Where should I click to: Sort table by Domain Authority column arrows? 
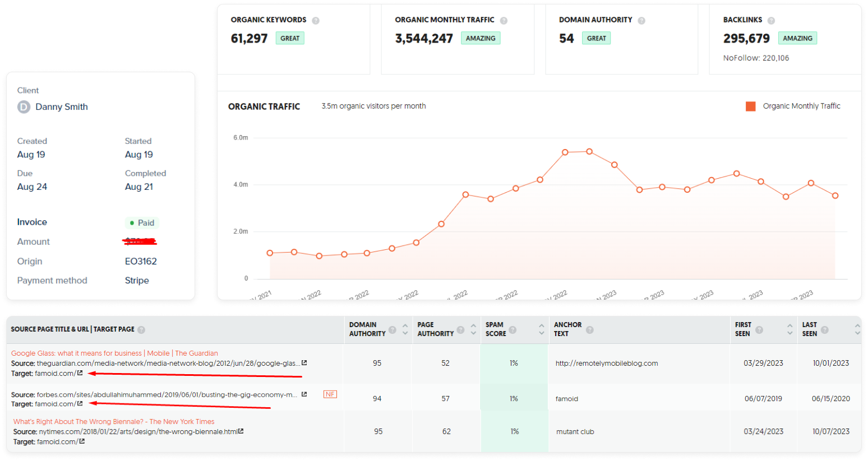(405, 329)
